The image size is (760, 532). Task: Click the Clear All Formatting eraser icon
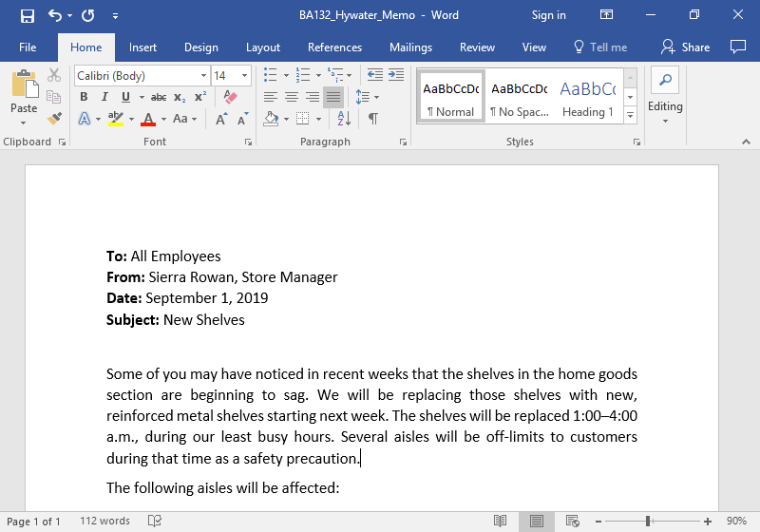[x=230, y=97]
